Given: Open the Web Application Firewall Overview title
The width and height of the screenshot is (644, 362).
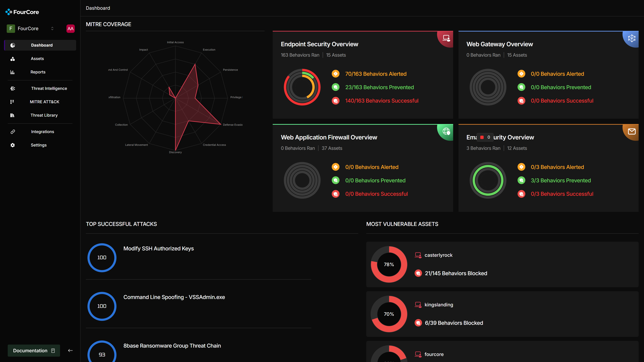Looking at the screenshot, I should click(329, 137).
